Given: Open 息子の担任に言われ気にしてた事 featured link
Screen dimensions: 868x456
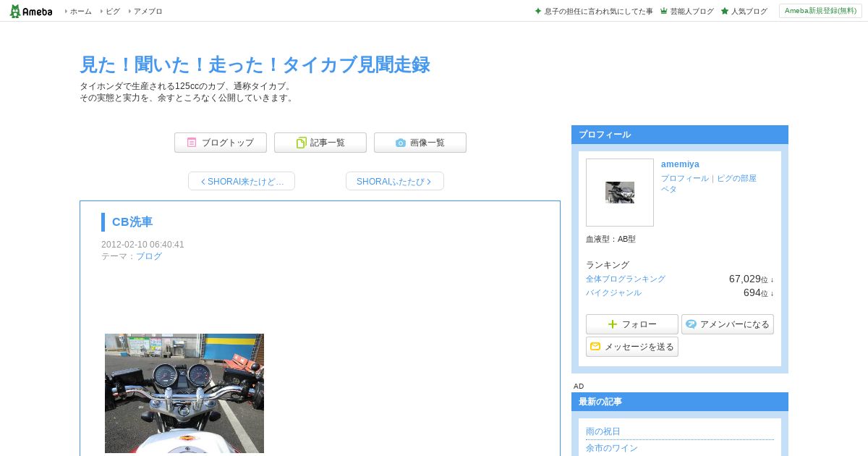Looking at the screenshot, I should click(598, 12).
